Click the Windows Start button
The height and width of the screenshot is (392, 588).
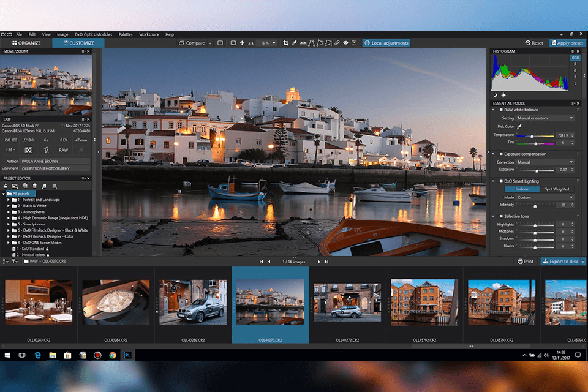[x=7, y=355]
